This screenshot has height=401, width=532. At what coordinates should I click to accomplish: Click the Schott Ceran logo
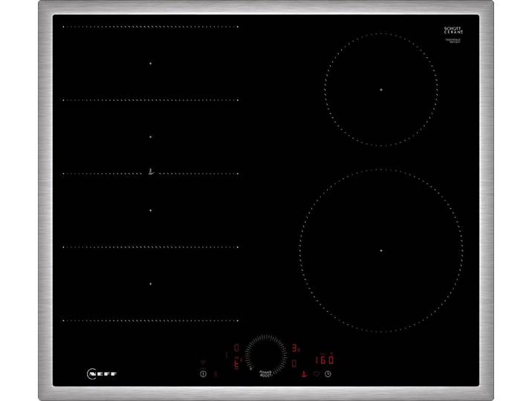click(453, 30)
